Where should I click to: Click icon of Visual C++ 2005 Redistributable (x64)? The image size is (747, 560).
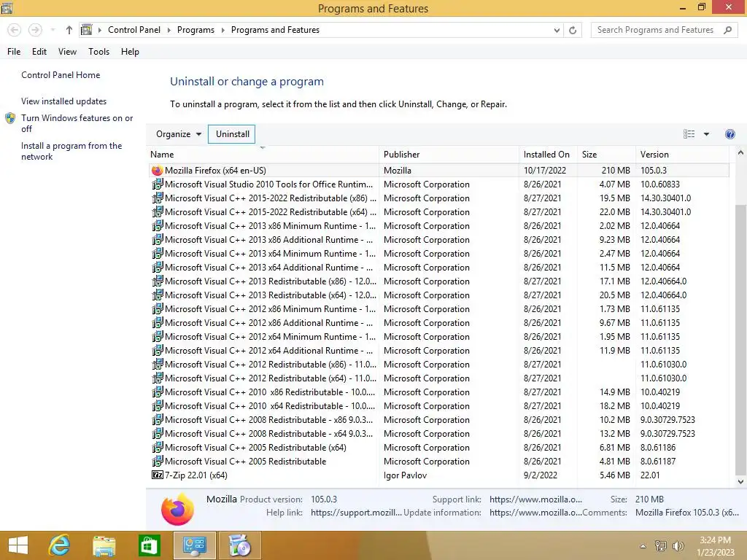[157, 448]
